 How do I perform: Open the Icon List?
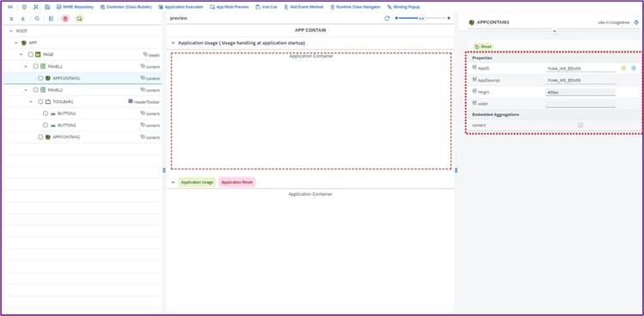267,7
